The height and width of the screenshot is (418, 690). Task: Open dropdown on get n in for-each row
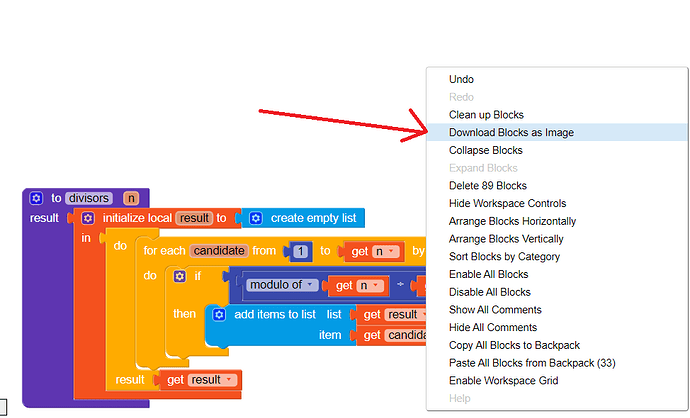(x=392, y=251)
